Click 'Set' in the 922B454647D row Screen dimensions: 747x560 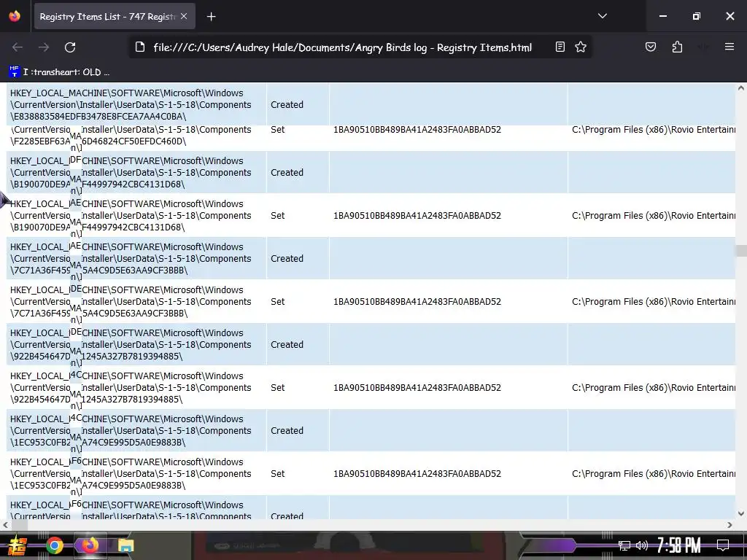(x=278, y=388)
